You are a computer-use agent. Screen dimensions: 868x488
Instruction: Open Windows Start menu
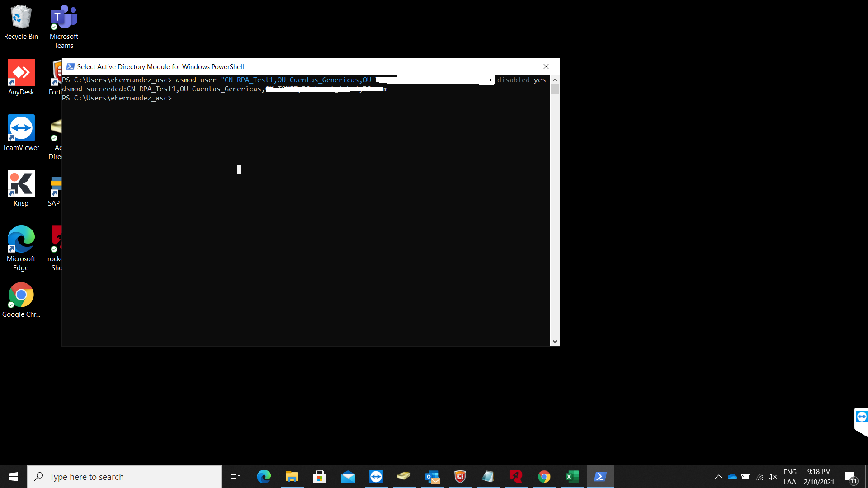(x=14, y=477)
